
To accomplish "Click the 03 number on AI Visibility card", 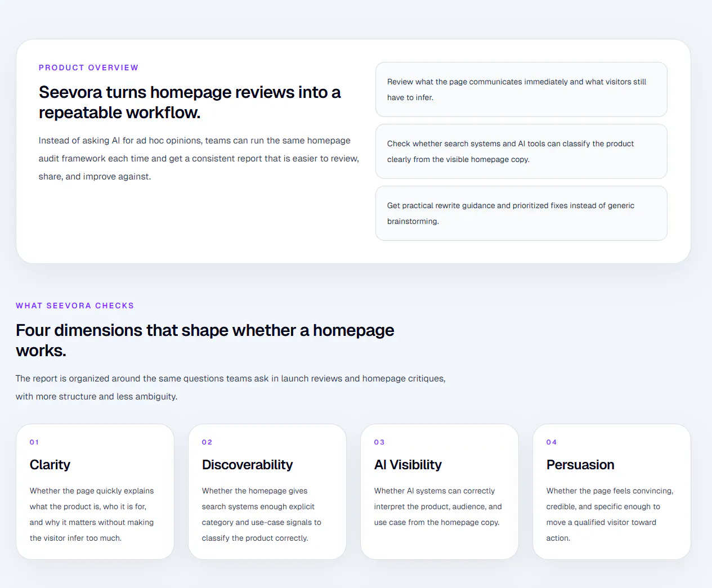I will (x=379, y=442).
